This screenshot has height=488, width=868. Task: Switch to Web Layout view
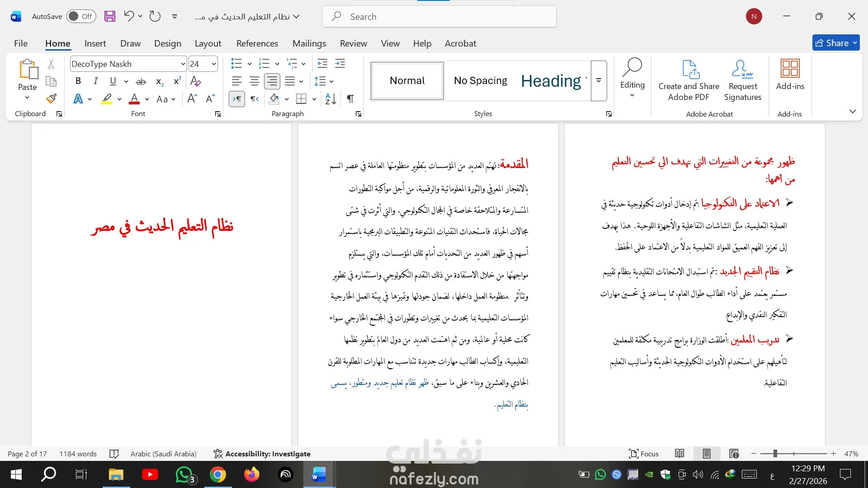coord(734,454)
